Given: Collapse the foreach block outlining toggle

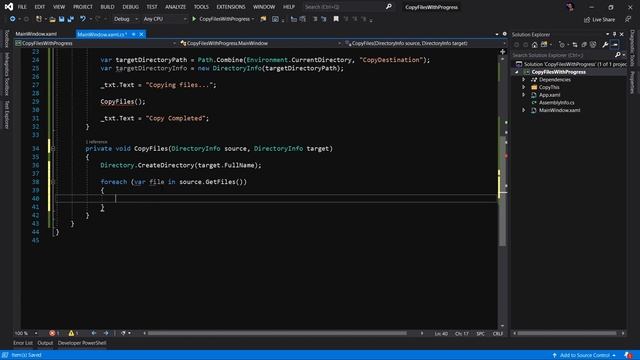Looking at the screenshot, I should (53, 182).
